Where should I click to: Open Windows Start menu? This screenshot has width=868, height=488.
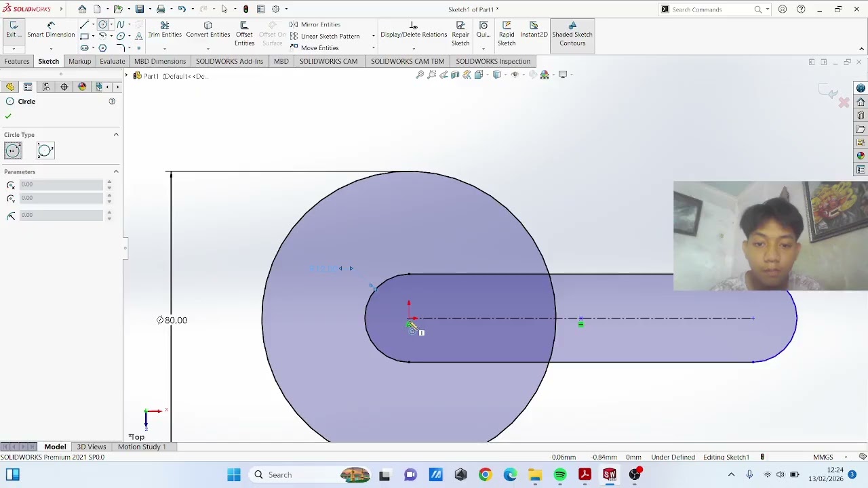[234, 475]
